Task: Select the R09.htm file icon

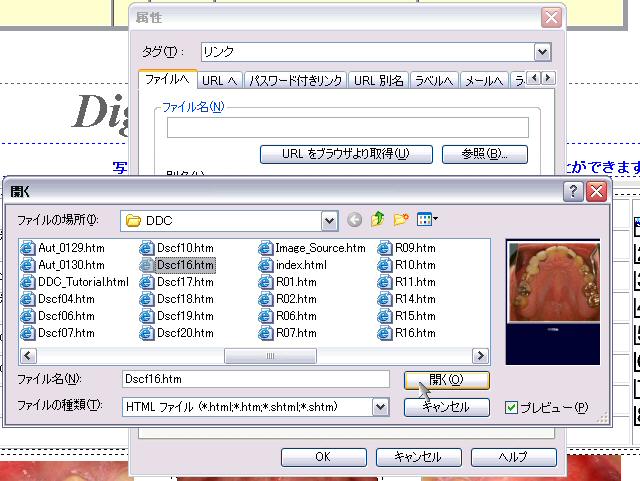Action: [x=384, y=248]
